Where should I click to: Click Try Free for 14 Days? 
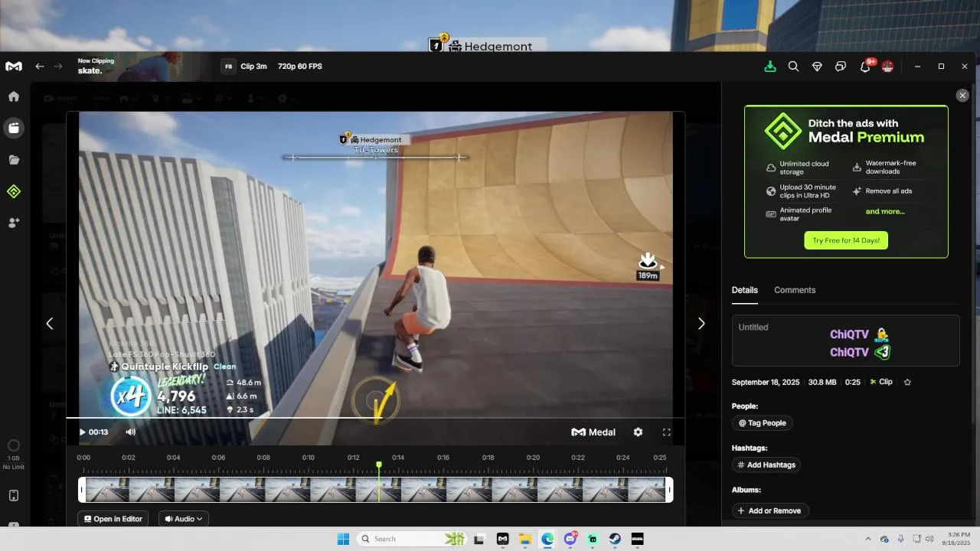pyautogui.click(x=846, y=240)
